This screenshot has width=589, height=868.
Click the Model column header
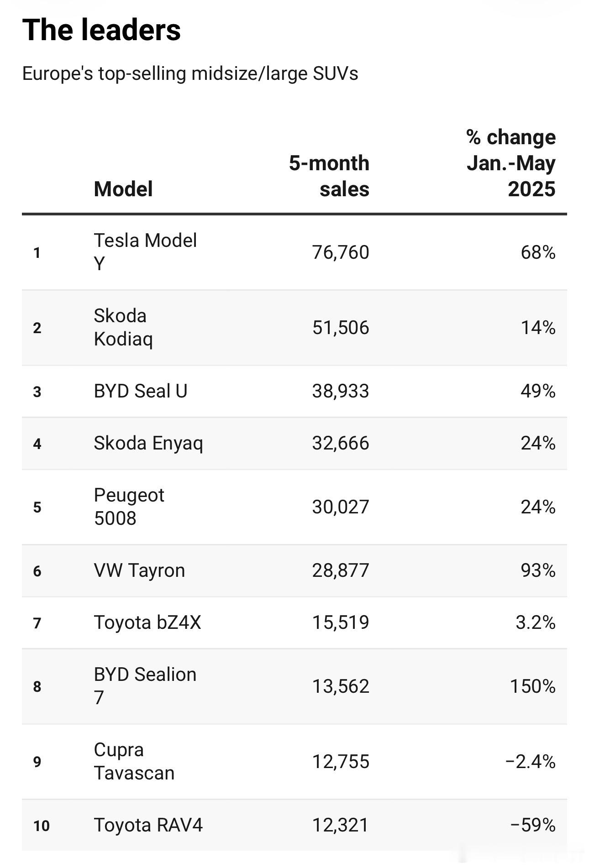tap(123, 189)
